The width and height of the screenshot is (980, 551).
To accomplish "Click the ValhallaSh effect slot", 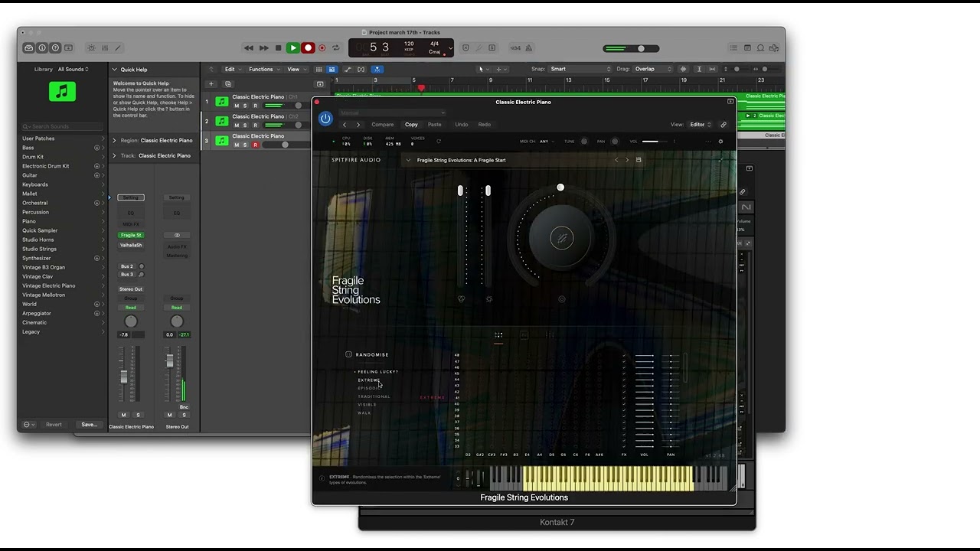I will click(x=131, y=246).
